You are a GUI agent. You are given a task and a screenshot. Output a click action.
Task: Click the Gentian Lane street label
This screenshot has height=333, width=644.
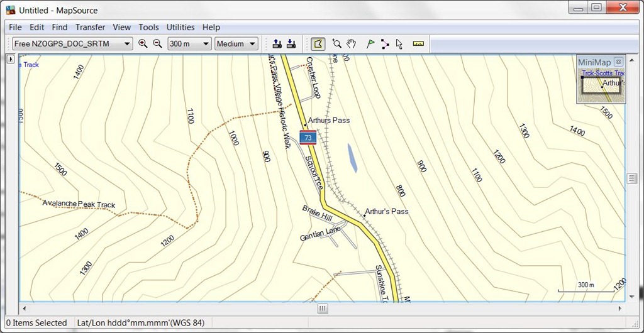(320, 234)
